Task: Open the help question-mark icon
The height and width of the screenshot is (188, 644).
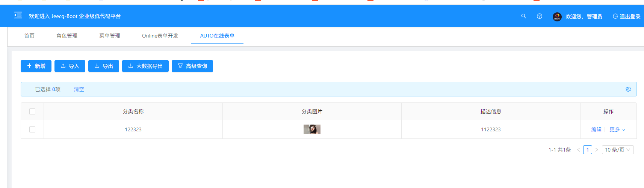Action: pyautogui.click(x=540, y=16)
